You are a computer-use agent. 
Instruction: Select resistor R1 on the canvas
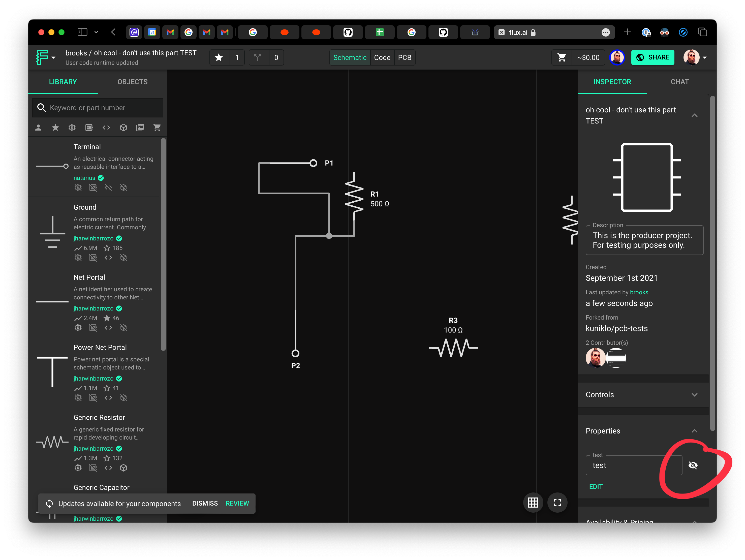354,196
